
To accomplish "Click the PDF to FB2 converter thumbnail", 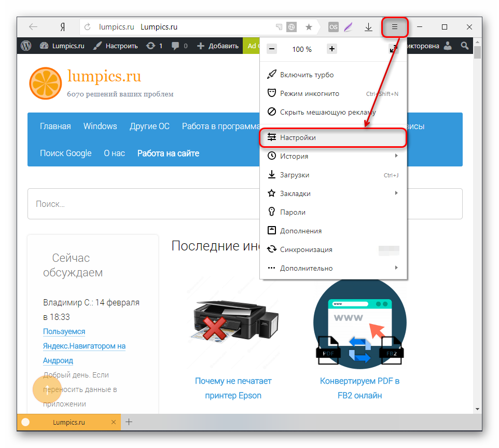I will [x=359, y=323].
